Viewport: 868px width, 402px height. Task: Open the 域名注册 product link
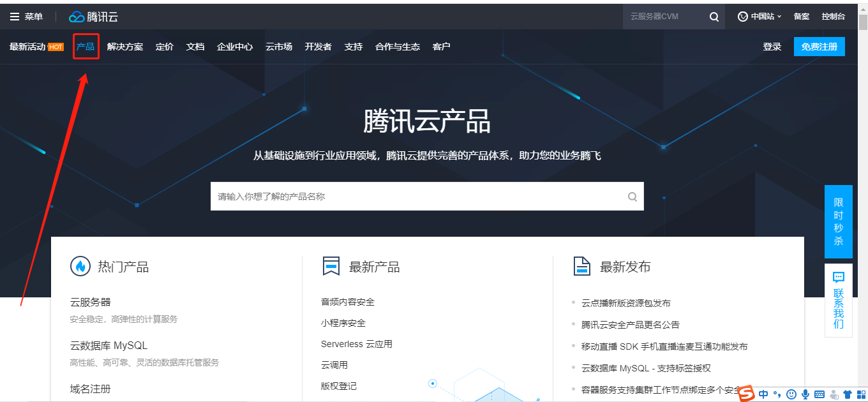[91, 389]
